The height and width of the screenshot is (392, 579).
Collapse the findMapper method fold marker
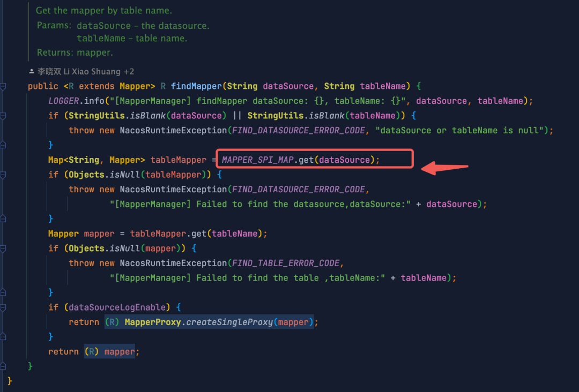(x=3, y=86)
